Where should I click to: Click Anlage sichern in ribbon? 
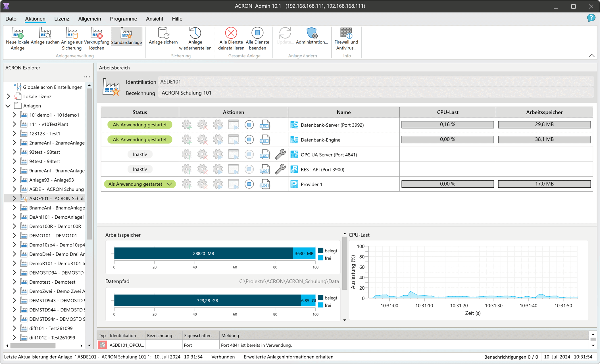point(163,33)
